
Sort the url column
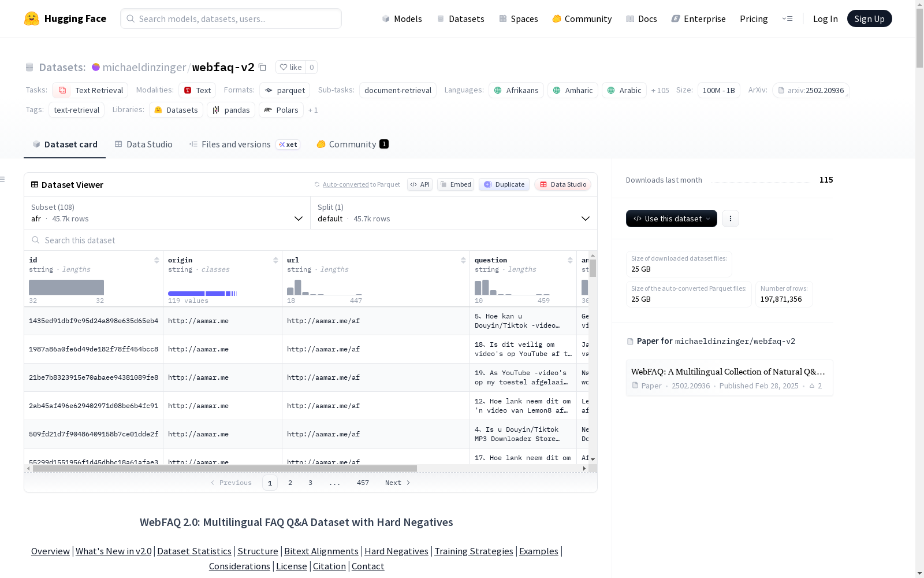pyautogui.click(x=463, y=260)
